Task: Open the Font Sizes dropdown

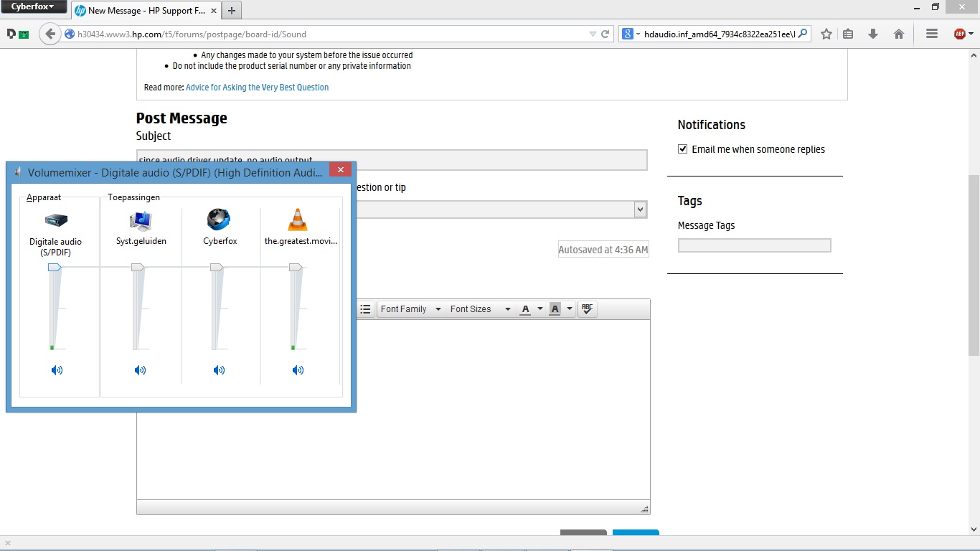Action: point(480,309)
